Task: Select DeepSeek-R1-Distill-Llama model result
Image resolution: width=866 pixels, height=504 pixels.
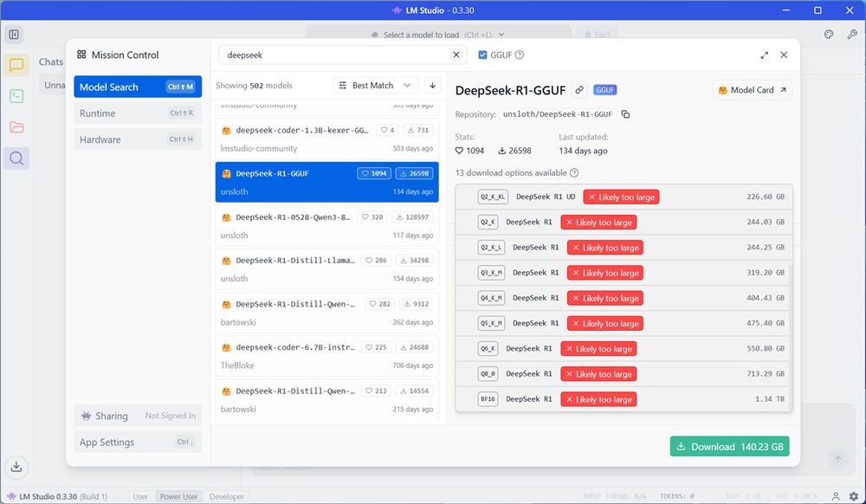Action: tap(327, 269)
